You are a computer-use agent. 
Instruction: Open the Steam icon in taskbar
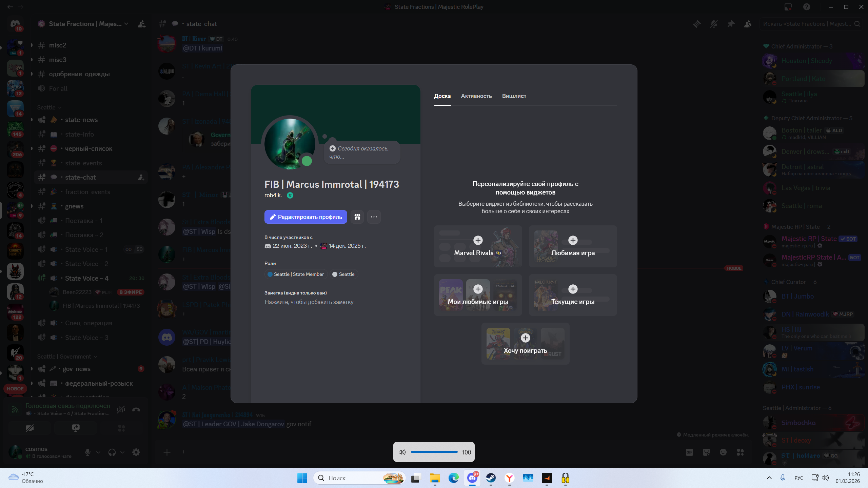[491, 478]
